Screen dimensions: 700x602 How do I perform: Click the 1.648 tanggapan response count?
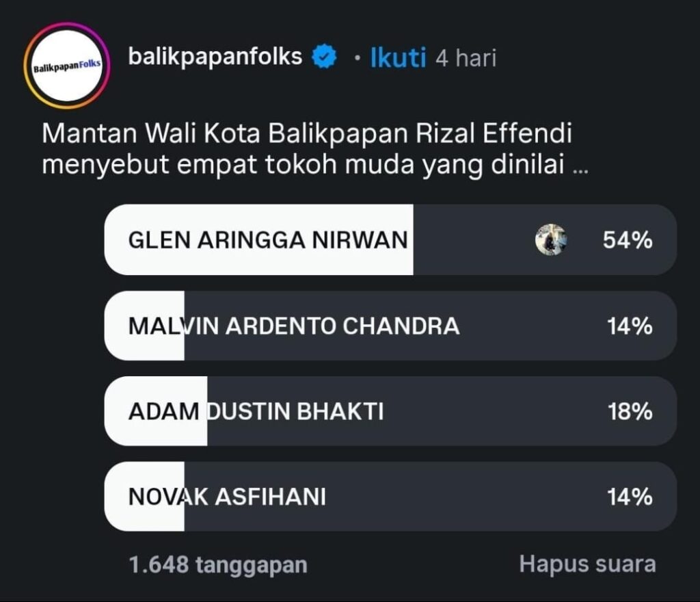[x=218, y=564]
